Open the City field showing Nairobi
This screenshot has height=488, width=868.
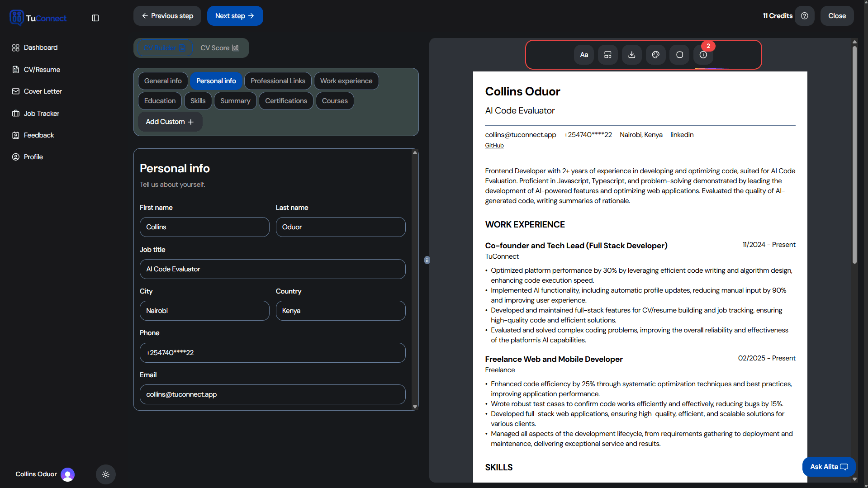[204, 310]
